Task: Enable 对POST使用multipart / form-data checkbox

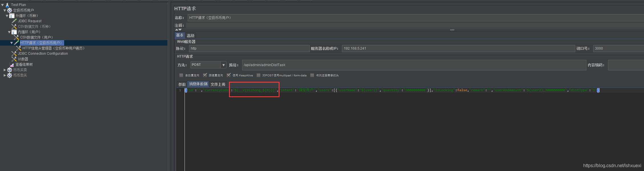Action: click(x=258, y=75)
